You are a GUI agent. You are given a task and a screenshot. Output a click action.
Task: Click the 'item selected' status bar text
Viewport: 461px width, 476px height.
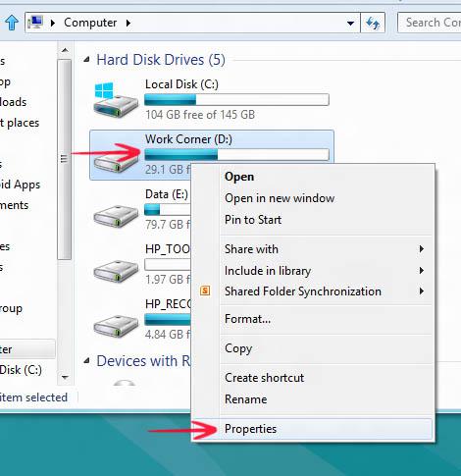click(x=33, y=397)
